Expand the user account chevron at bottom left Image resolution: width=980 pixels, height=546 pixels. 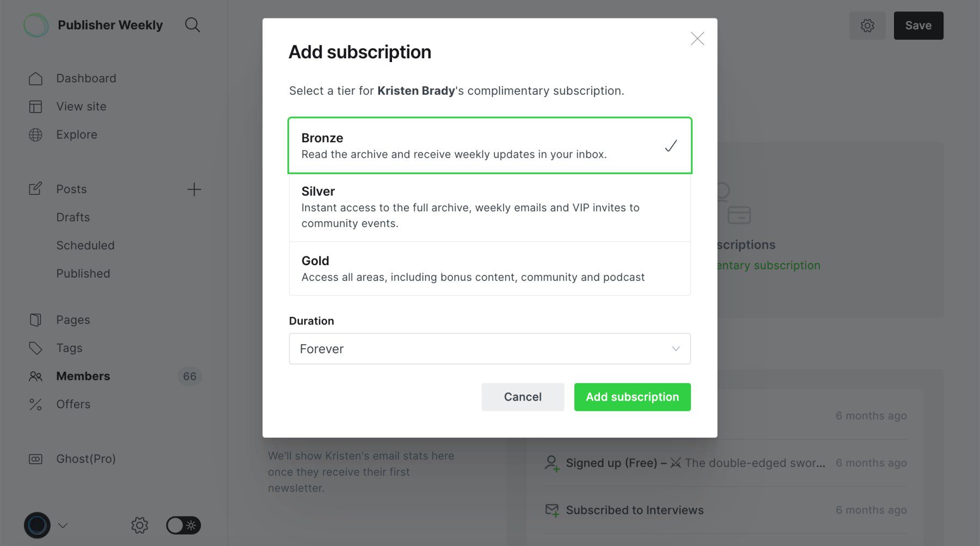(x=63, y=525)
